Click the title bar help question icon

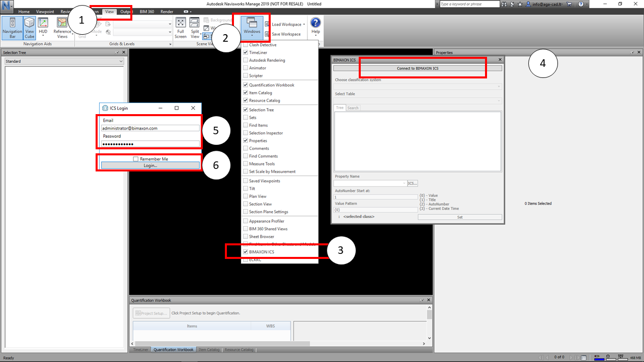(581, 4)
